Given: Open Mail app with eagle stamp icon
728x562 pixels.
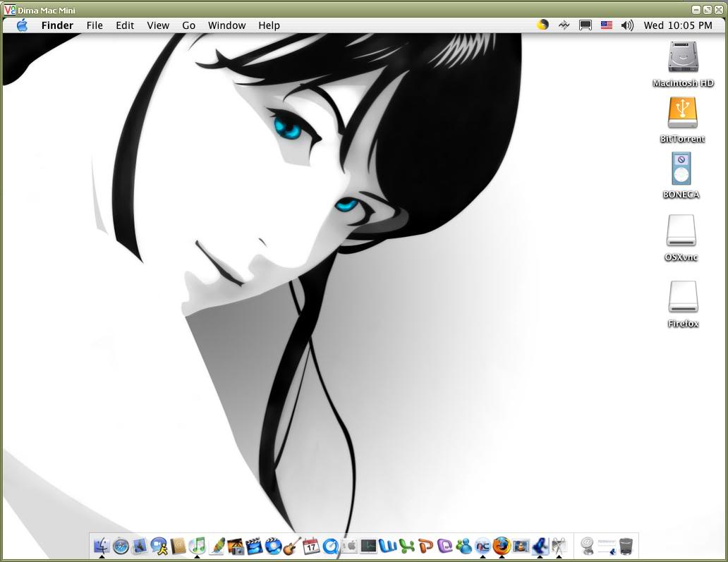Looking at the screenshot, I should click(x=140, y=546).
